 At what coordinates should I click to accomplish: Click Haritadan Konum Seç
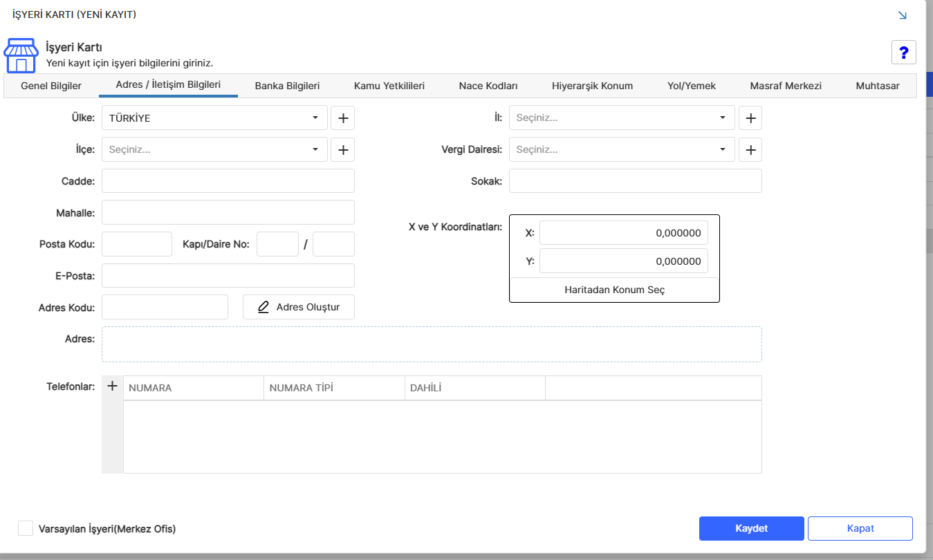click(614, 290)
